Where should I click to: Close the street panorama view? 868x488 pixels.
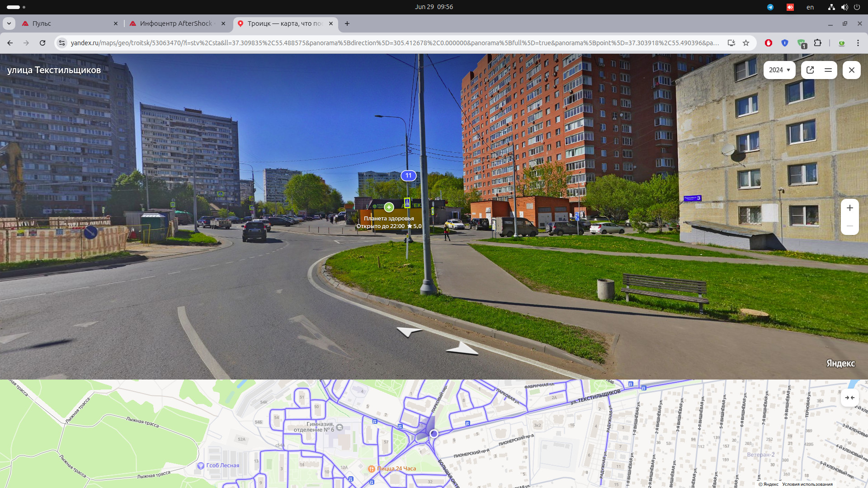point(851,70)
